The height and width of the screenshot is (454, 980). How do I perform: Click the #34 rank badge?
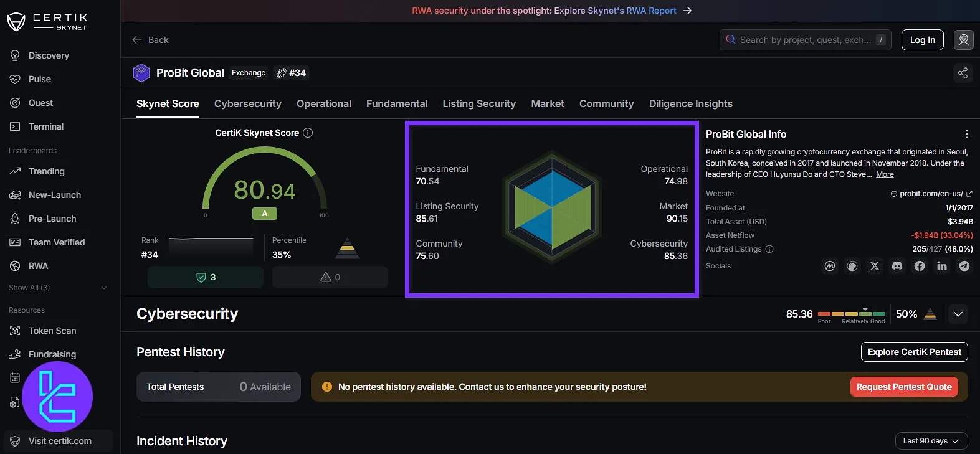tap(292, 73)
